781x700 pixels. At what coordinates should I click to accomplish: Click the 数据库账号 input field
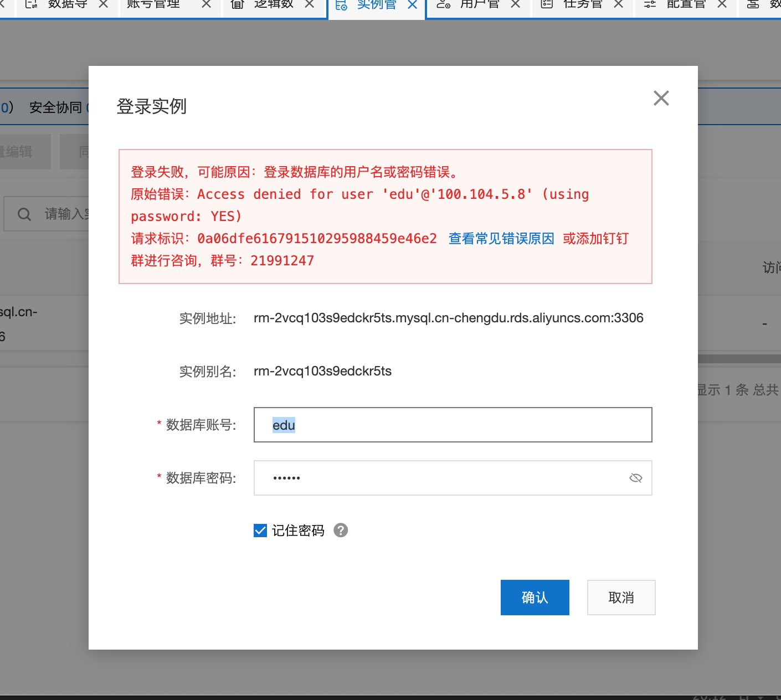[x=453, y=425]
